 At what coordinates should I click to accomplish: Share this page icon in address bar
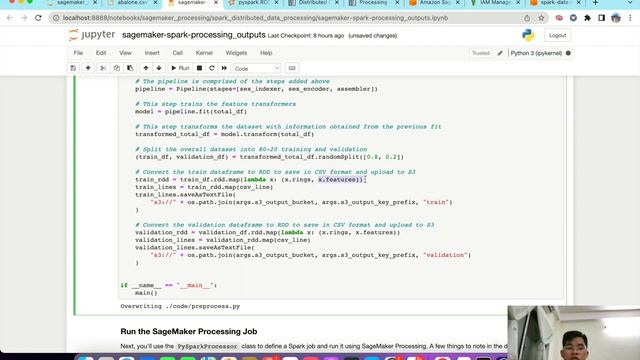pyautogui.click(x=527, y=18)
